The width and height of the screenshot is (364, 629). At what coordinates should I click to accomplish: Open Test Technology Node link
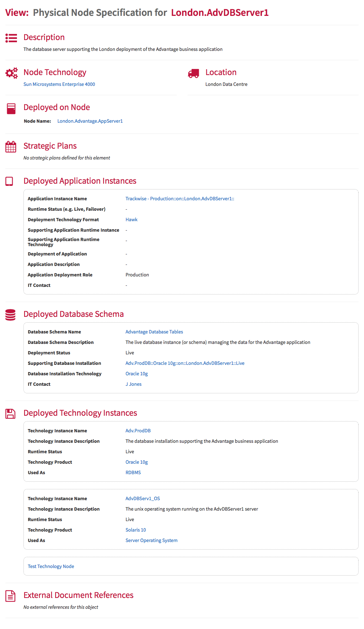pyautogui.click(x=51, y=566)
